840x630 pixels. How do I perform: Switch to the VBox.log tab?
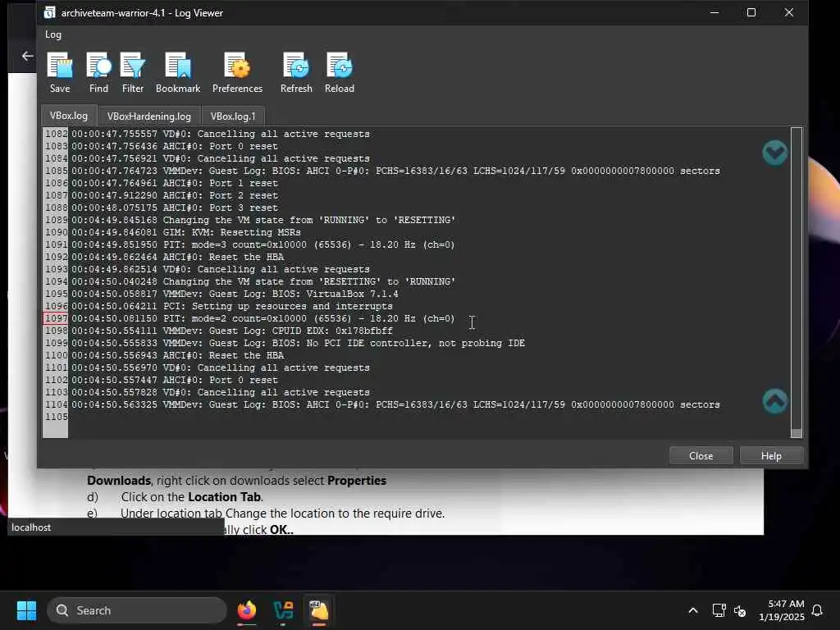point(69,116)
